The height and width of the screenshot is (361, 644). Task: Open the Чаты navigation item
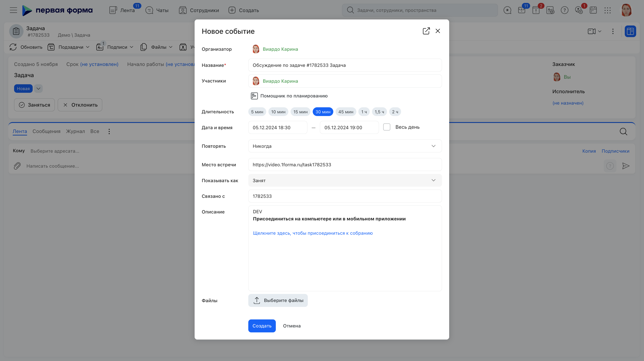point(157,10)
